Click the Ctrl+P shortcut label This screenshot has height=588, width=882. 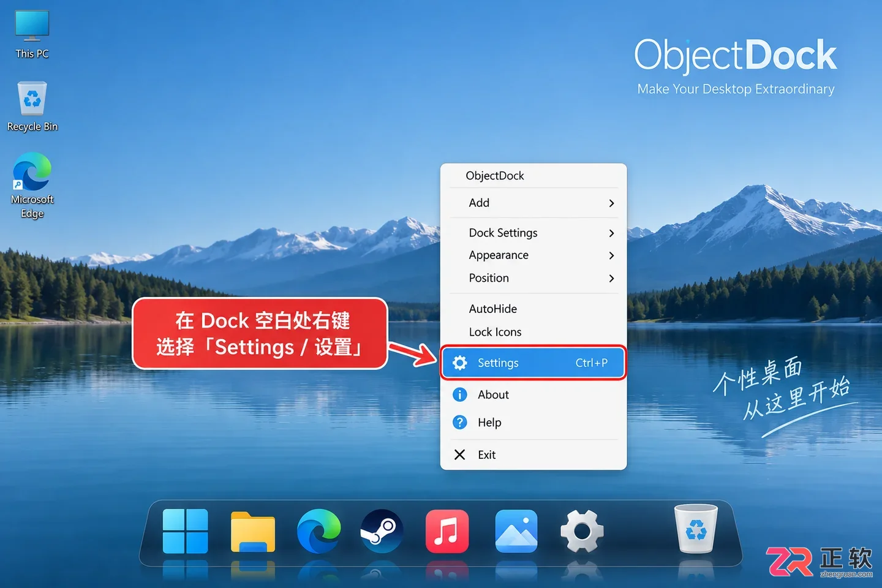click(x=592, y=363)
